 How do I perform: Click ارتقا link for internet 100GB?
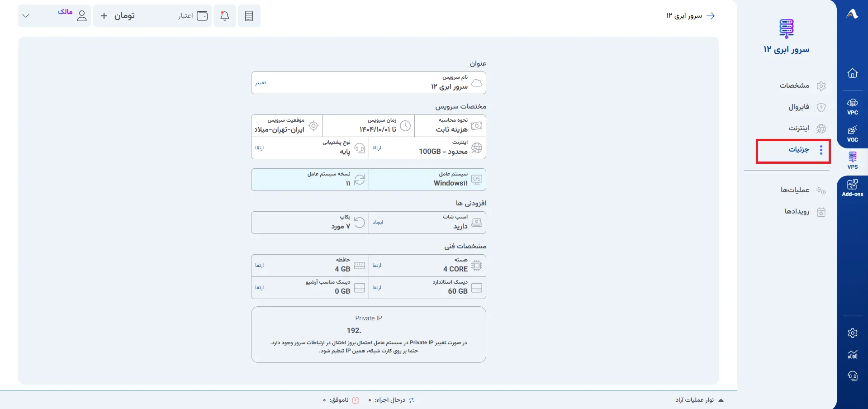coord(377,148)
